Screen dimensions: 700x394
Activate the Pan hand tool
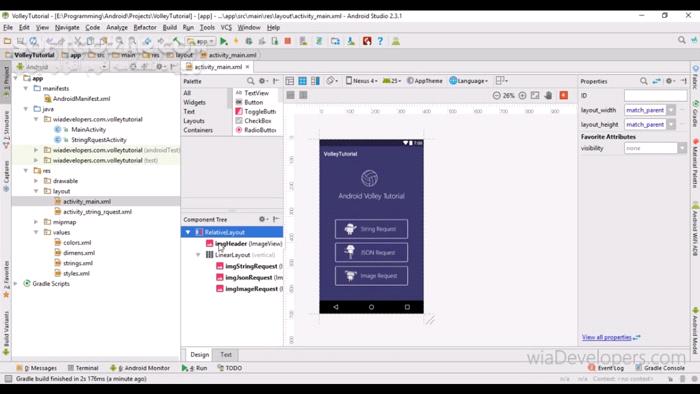[x=548, y=95]
